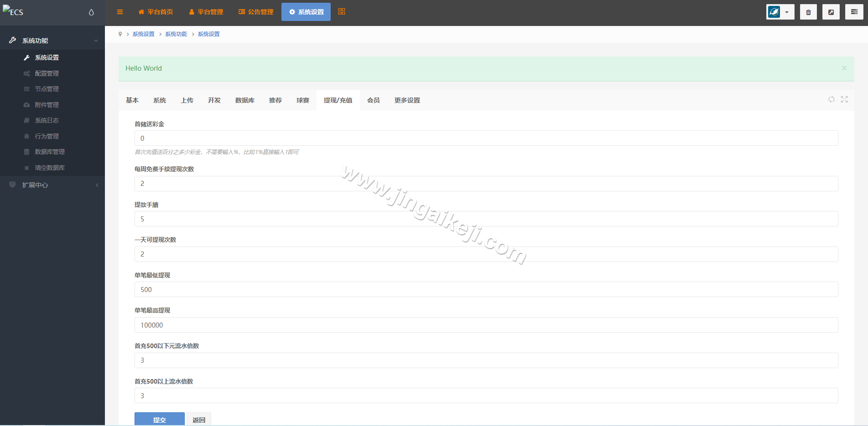
Task: Click the 提交 submit button
Action: [159, 420]
